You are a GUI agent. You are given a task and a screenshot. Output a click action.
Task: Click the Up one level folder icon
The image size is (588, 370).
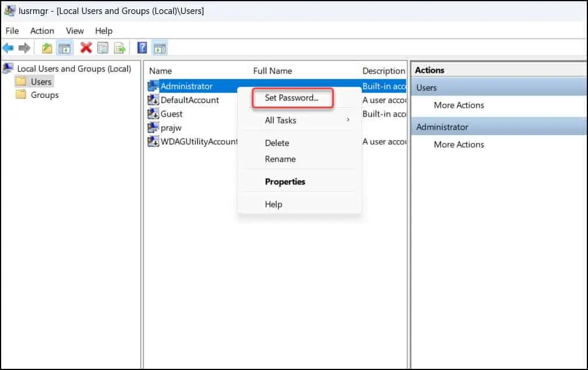47,48
